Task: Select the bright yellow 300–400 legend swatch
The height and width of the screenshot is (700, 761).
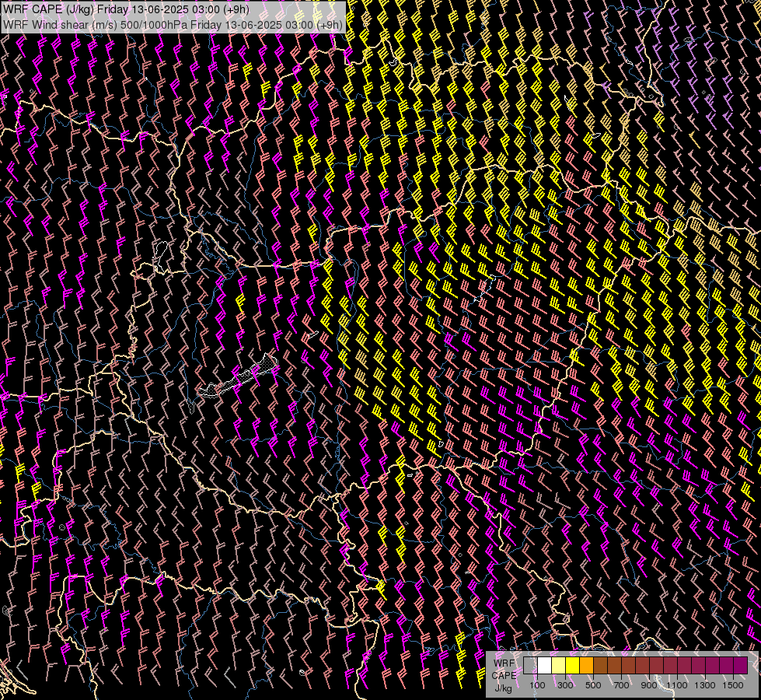Action: (x=573, y=666)
